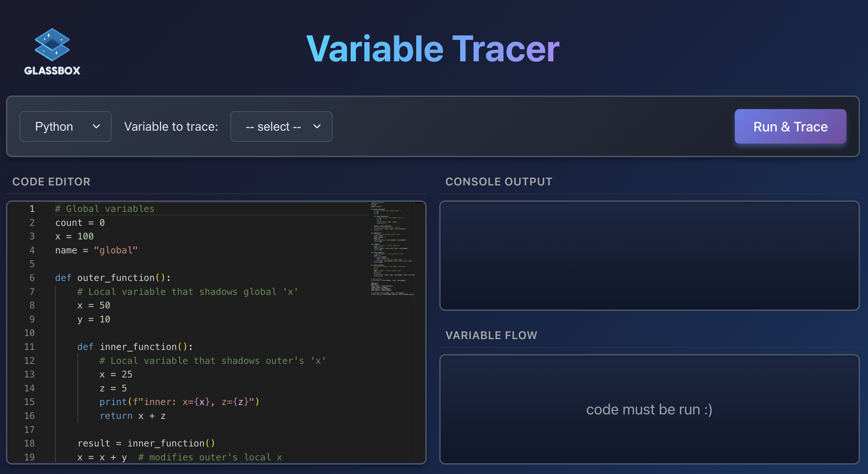Click the 'code must be run :)' message
868x474 pixels.
point(649,410)
